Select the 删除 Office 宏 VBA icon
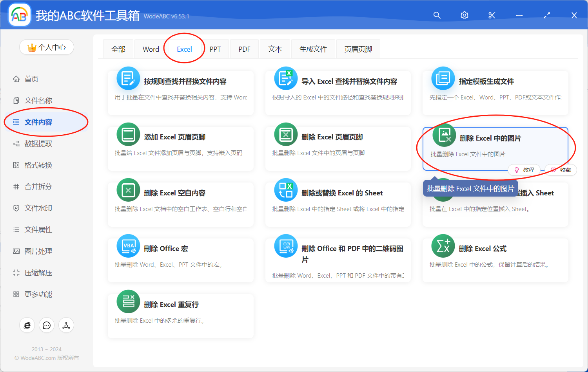588x372 pixels. pos(128,246)
